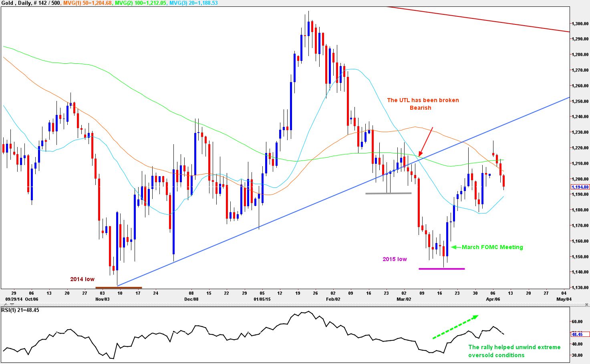Select the 'The UTL has been broken Bearish' annotation
The width and height of the screenshot is (590, 364).
click(x=423, y=103)
